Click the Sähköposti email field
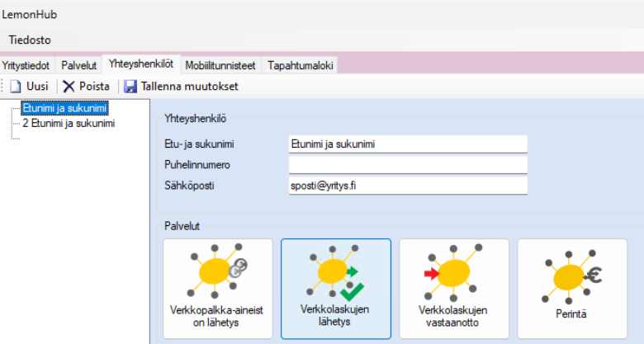Image resolution: width=644 pixels, height=344 pixels. (407, 186)
